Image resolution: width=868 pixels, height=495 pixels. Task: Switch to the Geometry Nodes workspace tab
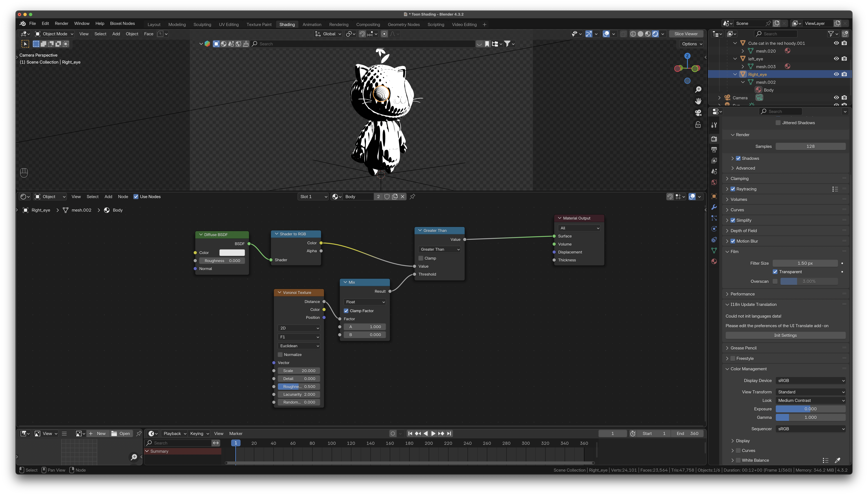pyautogui.click(x=404, y=24)
